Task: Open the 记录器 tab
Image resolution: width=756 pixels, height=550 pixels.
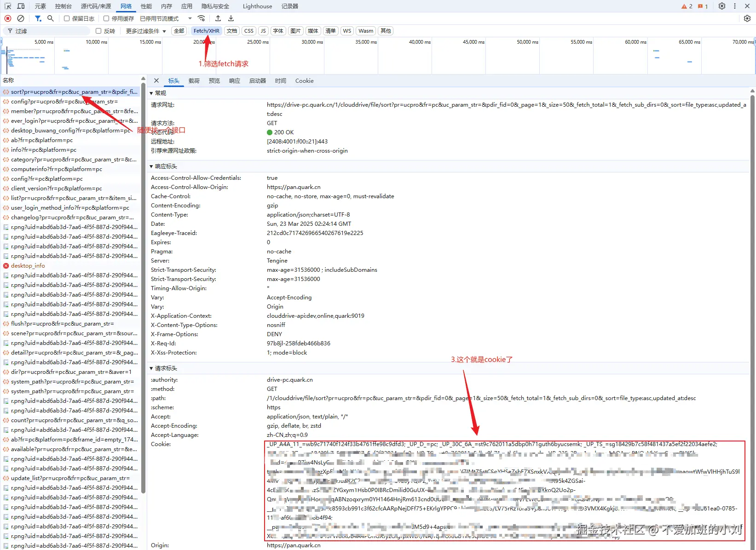Action: (290, 6)
